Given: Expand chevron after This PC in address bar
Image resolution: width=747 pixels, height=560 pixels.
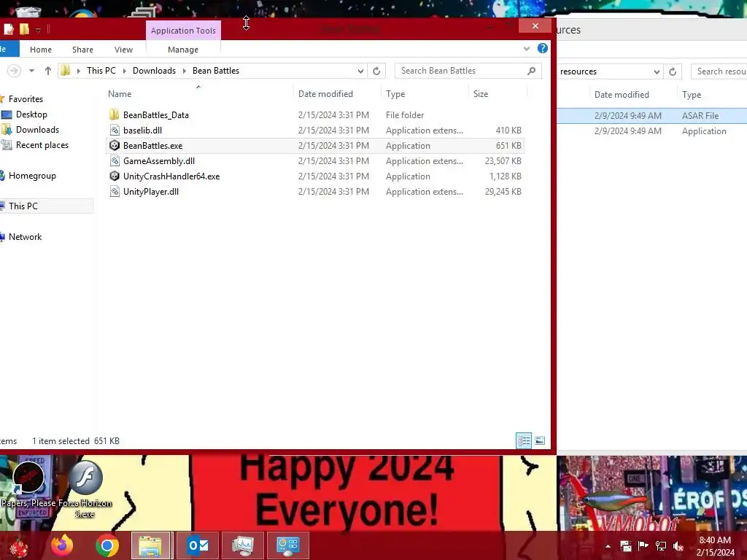Looking at the screenshot, I should [x=124, y=71].
